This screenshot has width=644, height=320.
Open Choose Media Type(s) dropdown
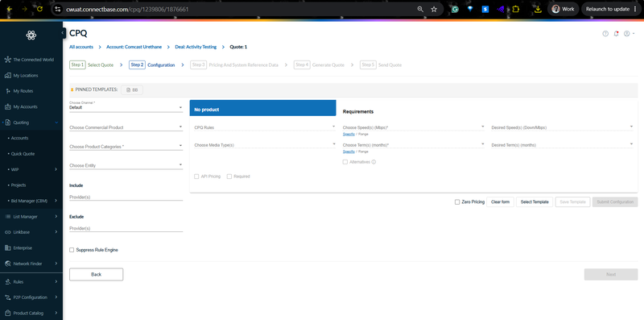(265, 145)
